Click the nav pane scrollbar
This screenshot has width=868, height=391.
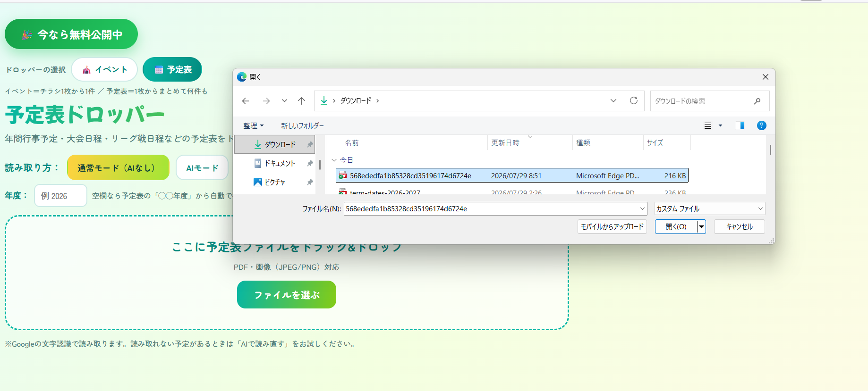(x=320, y=165)
